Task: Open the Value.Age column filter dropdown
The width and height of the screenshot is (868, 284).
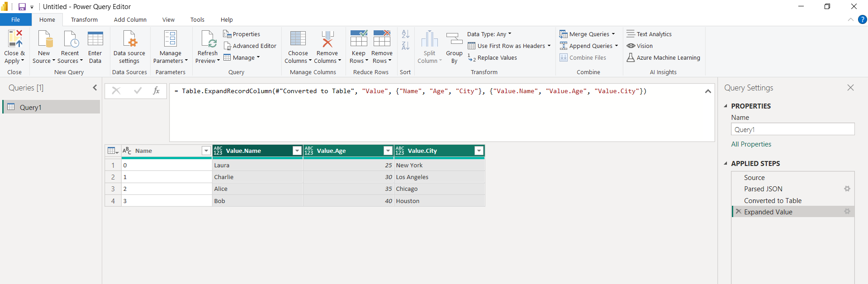Action: (x=388, y=151)
